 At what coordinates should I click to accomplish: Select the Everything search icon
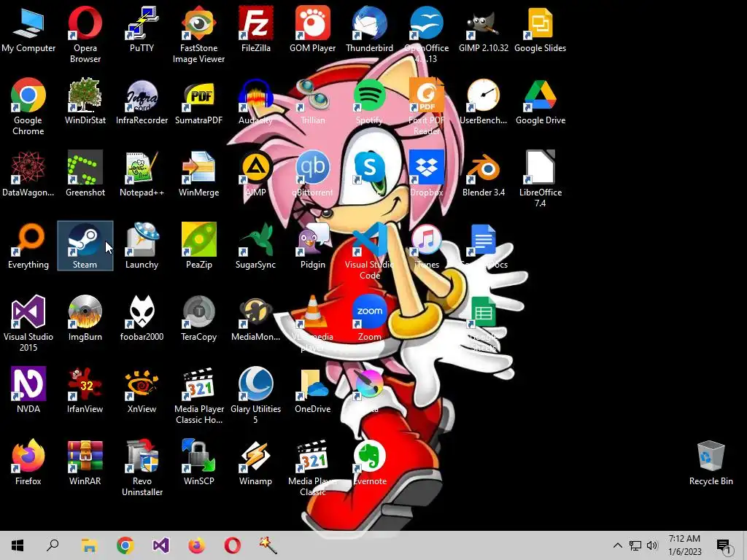click(28, 240)
